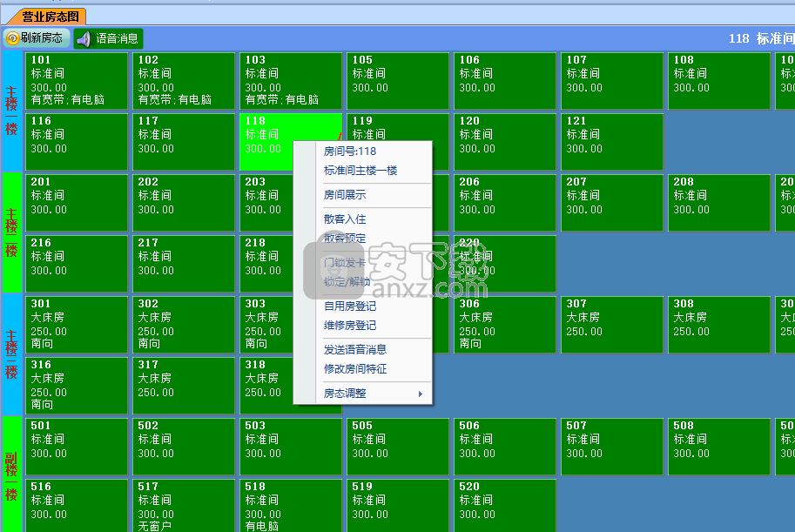Choose 房间展示 in the context menu

tap(345, 195)
